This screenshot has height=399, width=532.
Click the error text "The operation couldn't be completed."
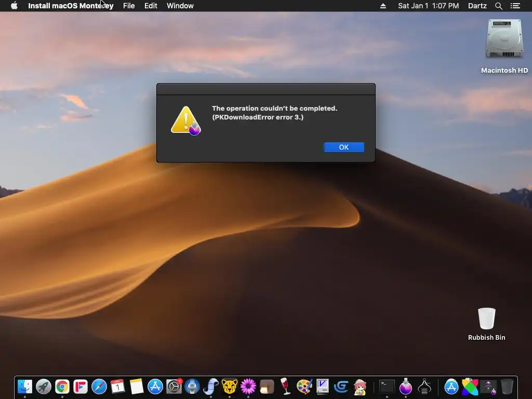274,108
